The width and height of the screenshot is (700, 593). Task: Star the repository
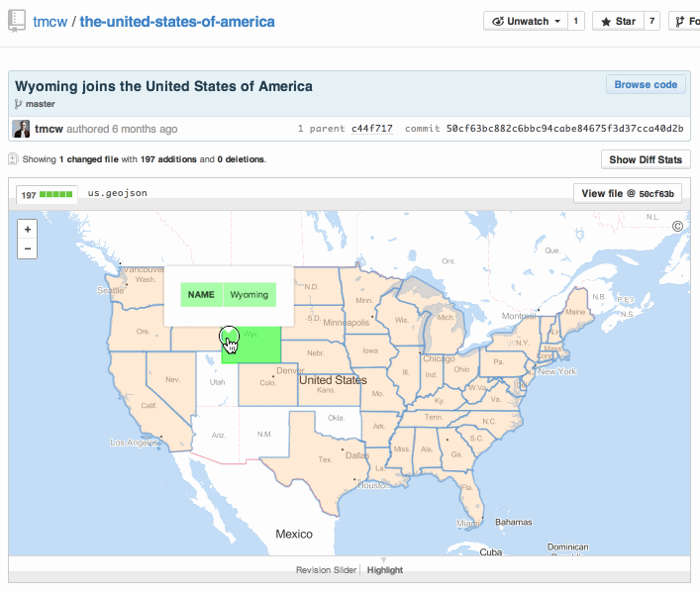[x=618, y=21]
